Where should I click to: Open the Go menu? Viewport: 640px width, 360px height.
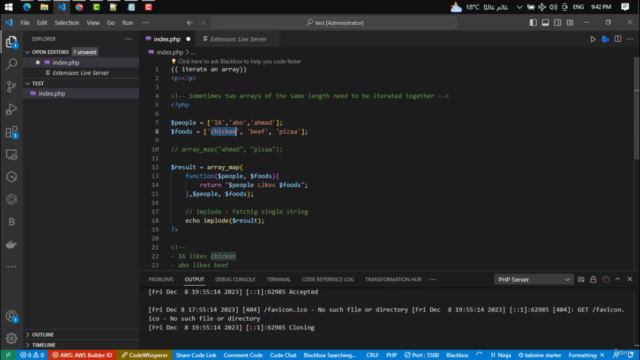tap(111, 23)
